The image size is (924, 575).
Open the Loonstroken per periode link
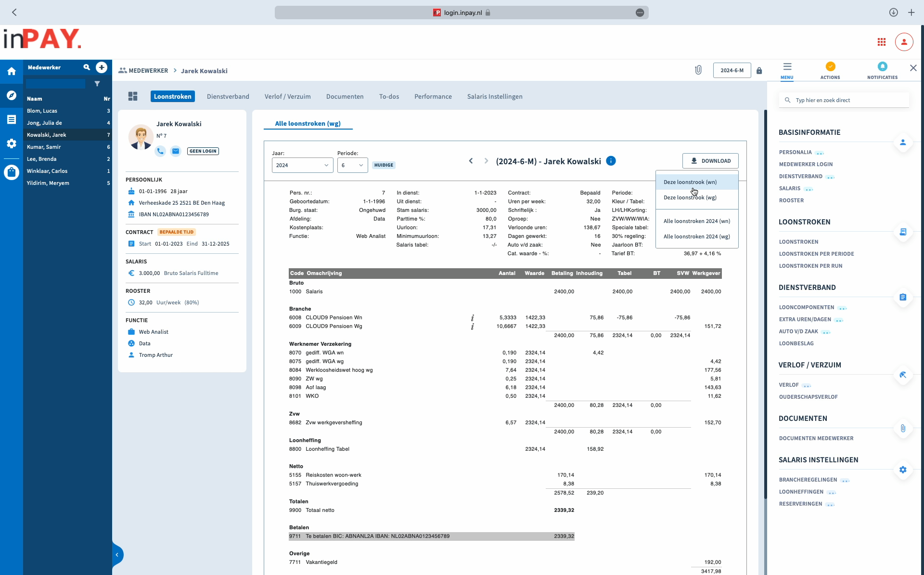pyautogui.click(x=817, y=254)
